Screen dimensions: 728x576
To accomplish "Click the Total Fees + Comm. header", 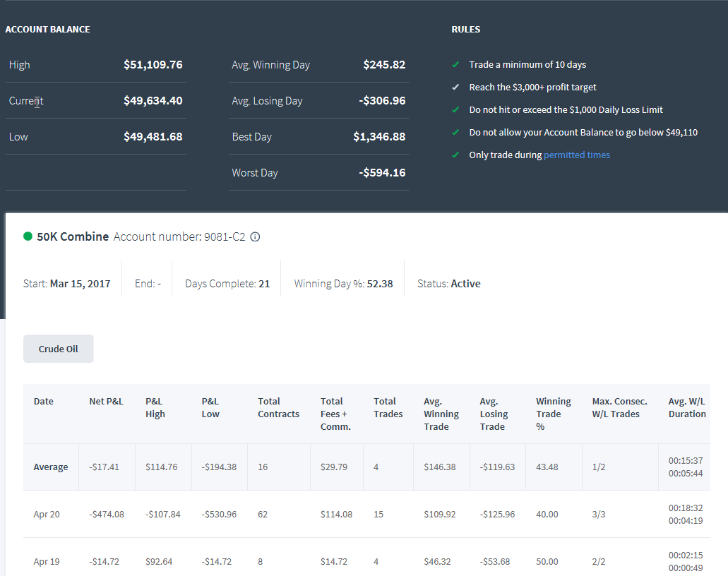I will pos(335,414).
